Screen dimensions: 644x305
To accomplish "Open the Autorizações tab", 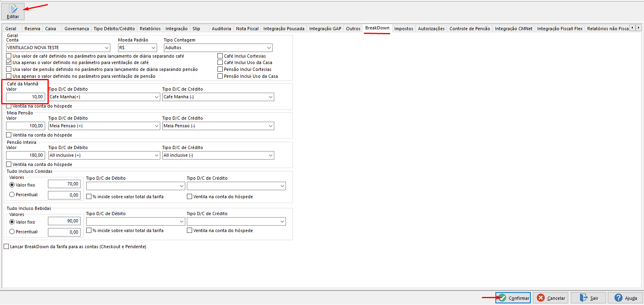I will (x=431, y=29).
